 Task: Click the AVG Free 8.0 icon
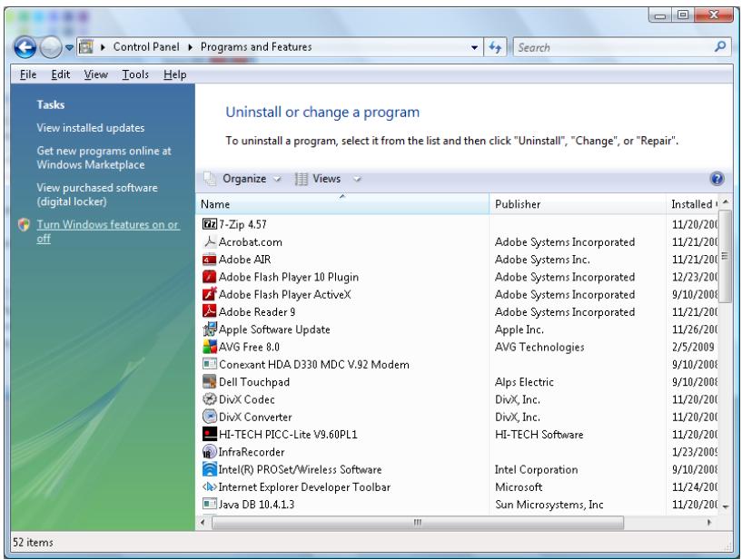(209, 347)
